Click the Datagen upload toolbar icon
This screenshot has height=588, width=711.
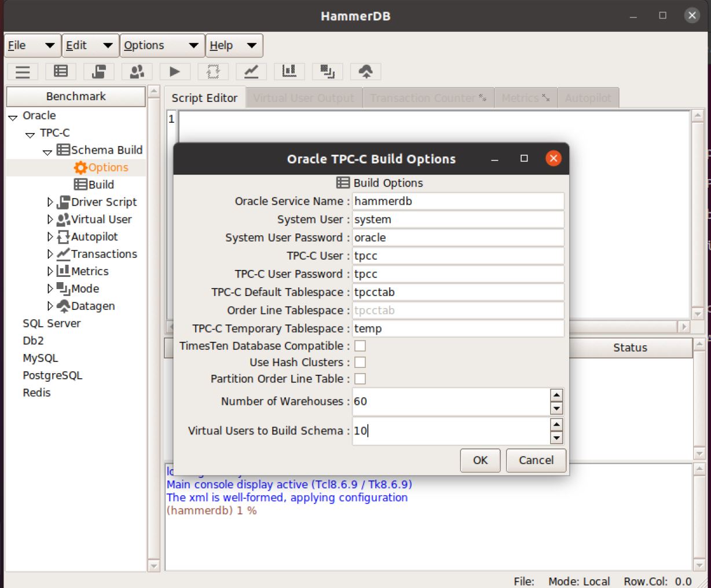point(365,71)
